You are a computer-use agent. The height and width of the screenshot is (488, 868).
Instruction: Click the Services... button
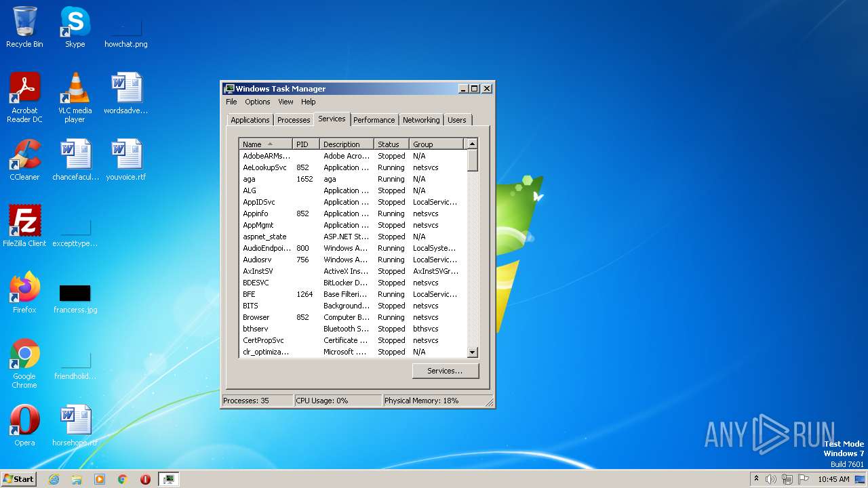[x=445, y=371]
